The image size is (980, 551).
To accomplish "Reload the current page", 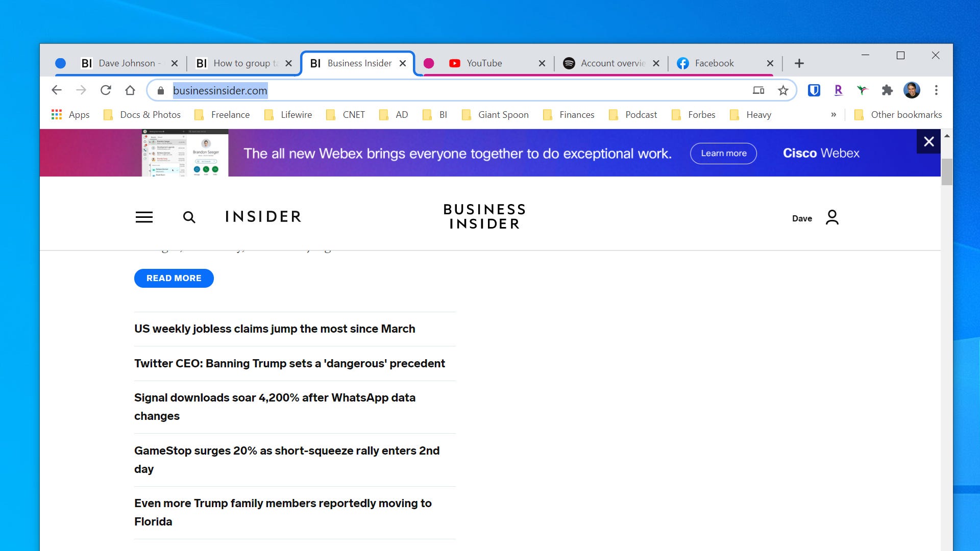I will (x=106, y=90).
